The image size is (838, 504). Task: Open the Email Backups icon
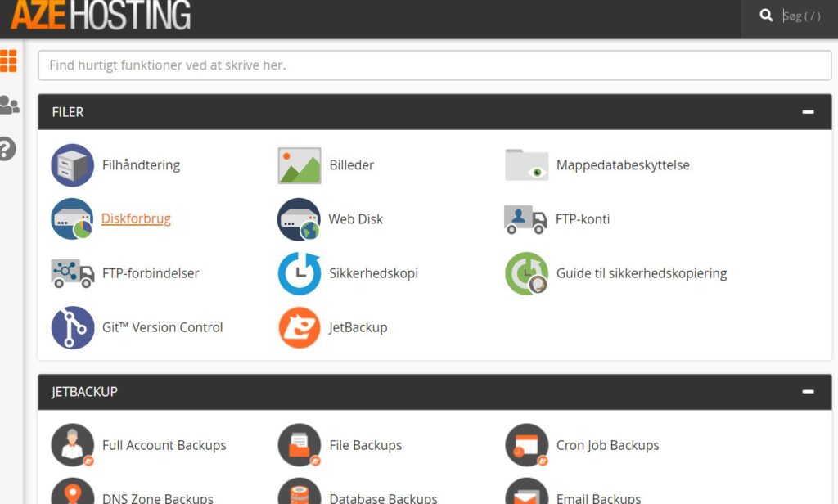[x=526, y=492]
